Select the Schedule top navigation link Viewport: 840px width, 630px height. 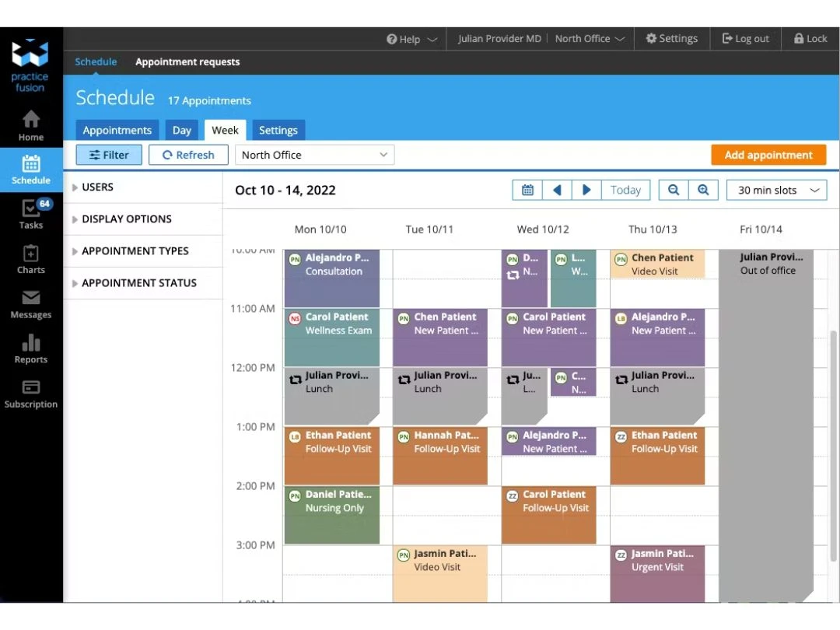pyautogui.click(x=96, y=61)
